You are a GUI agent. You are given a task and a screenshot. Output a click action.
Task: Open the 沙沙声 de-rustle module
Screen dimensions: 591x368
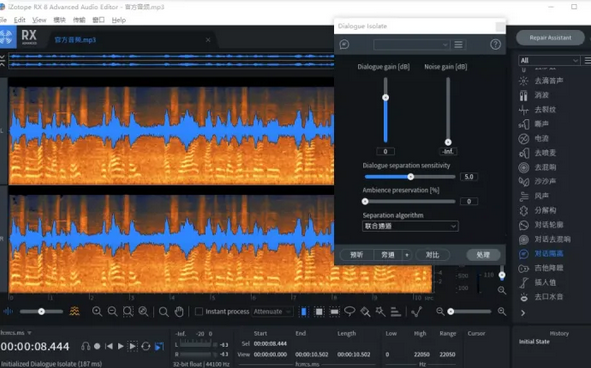tap(538, 181)
